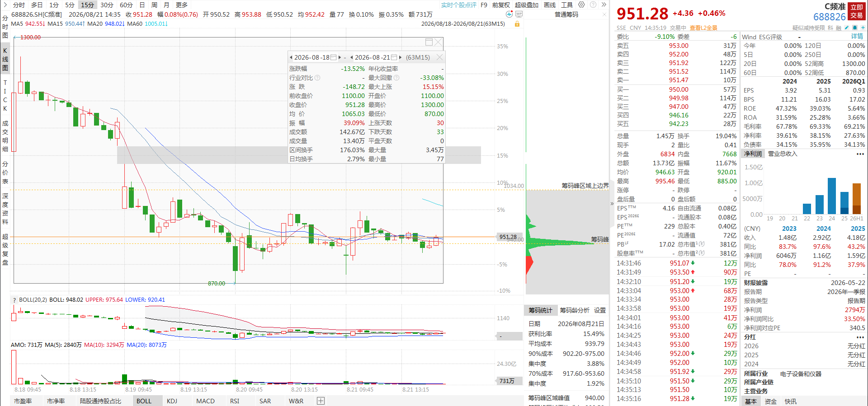Click the 立即交易 red button
This screenshot has height=406, width=868.
[x=857, y=11]
